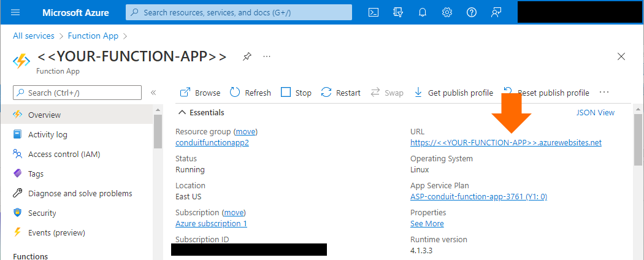Click the Swap command
Screen dimensions: 644x260
pos(387,93)
